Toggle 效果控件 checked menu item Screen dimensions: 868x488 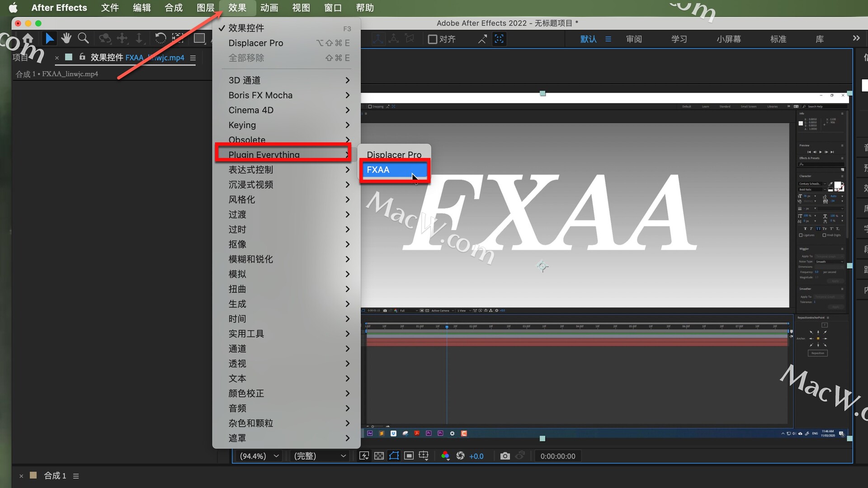(x=286, y=28)
